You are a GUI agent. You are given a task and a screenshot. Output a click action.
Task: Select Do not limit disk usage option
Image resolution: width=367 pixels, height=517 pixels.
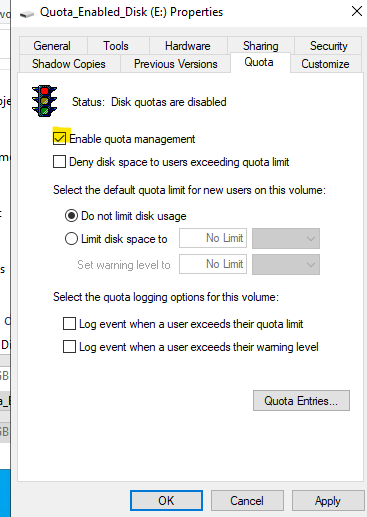(71, 216)
